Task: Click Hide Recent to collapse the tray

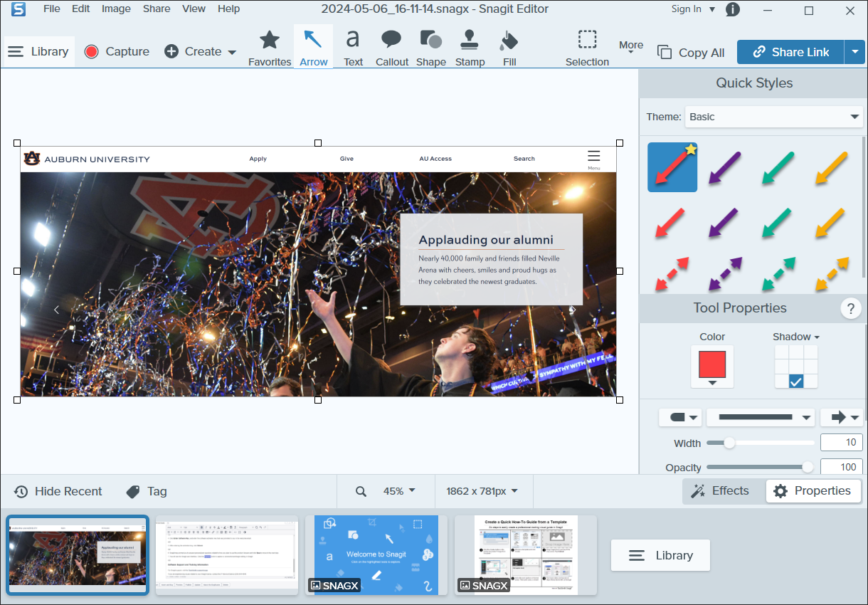Action: point(57,490)
